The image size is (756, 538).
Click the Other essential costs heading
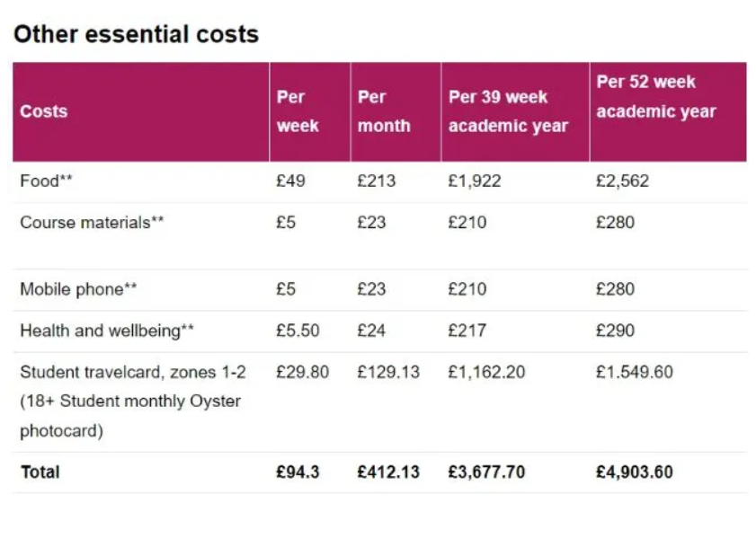pos(137,34)
